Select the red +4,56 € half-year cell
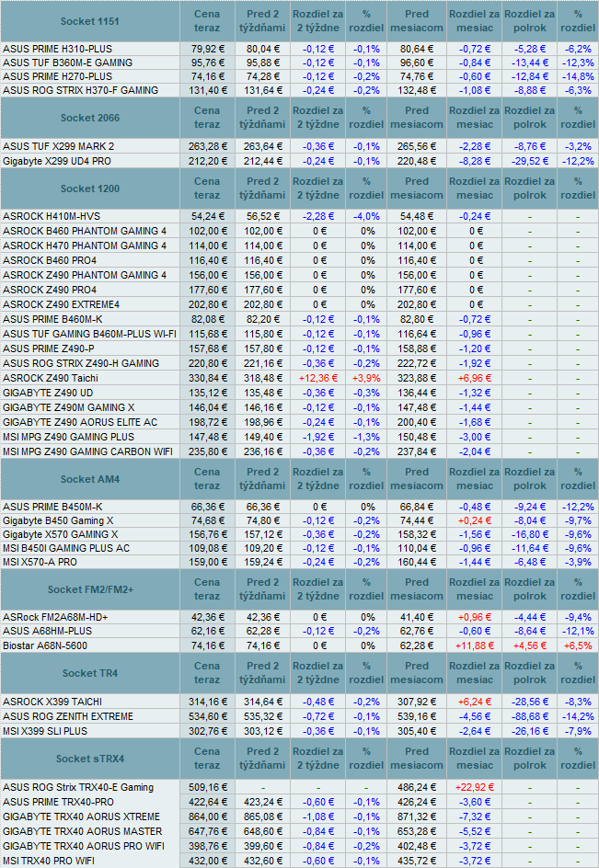Viewport: 599px width, 868px height. (529, 645)
